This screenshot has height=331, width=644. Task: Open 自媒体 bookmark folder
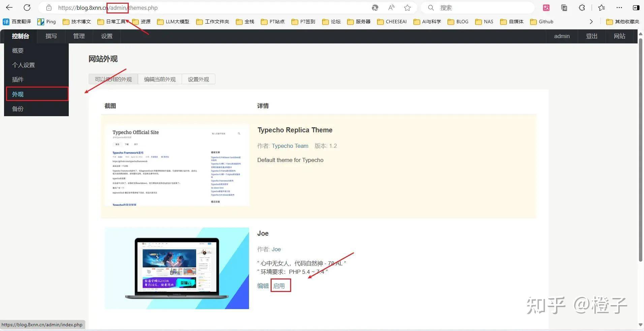point(512,22)
